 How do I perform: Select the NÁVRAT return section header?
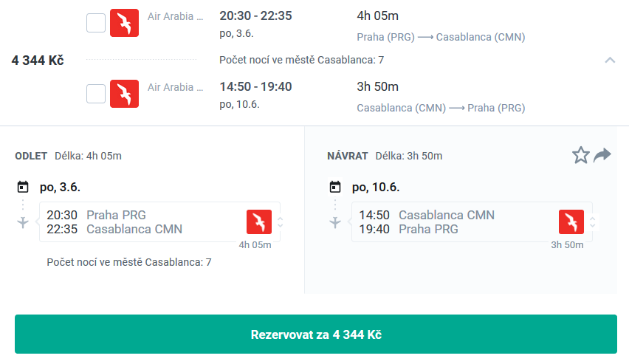[348, 156]
